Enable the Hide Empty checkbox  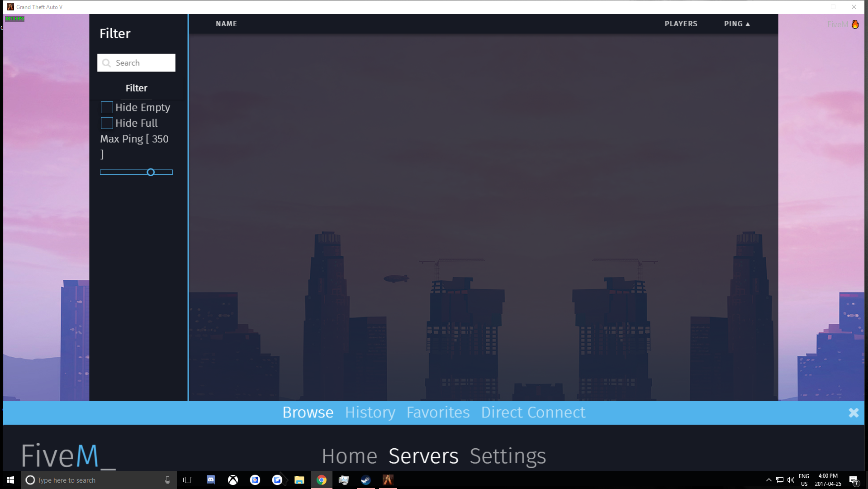[107, 107]
